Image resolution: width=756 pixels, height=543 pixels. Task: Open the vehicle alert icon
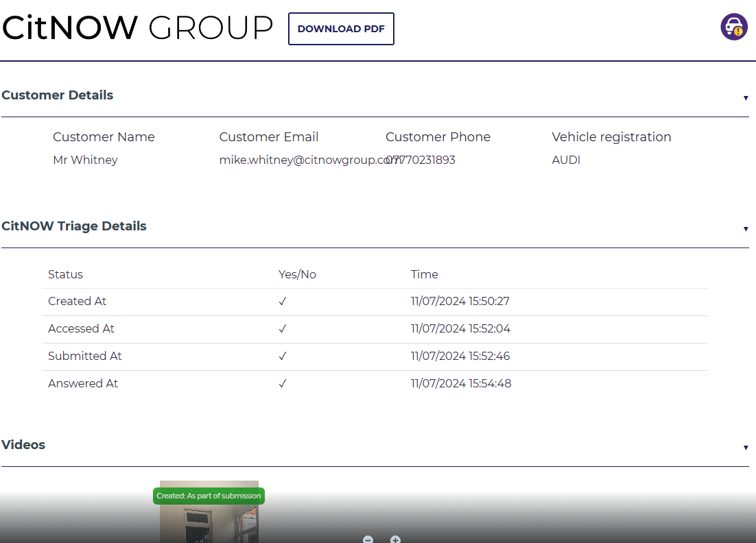(734, 27)
